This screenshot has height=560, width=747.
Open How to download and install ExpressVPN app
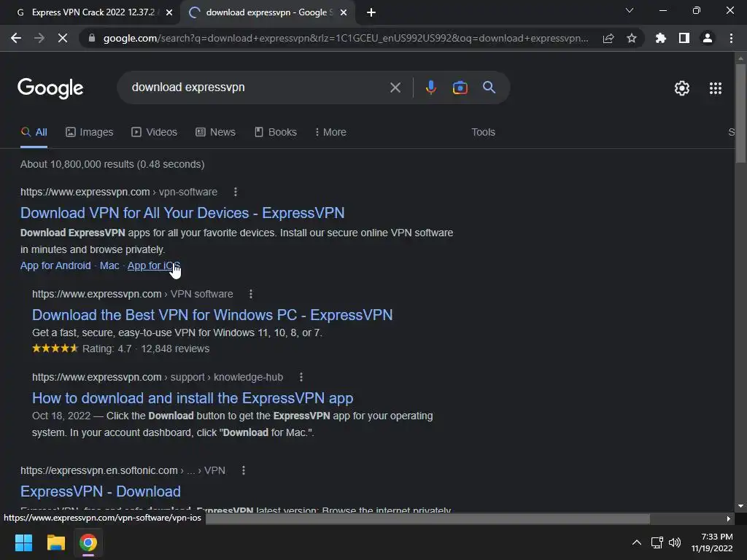193,398
